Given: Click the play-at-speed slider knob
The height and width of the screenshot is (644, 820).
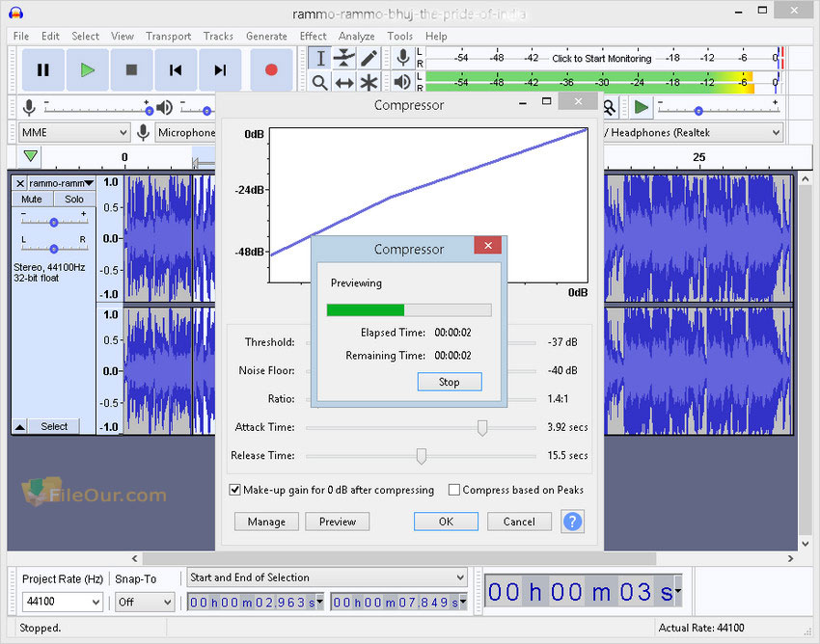Looking at the screenshot, I should [x=698, y=111].
